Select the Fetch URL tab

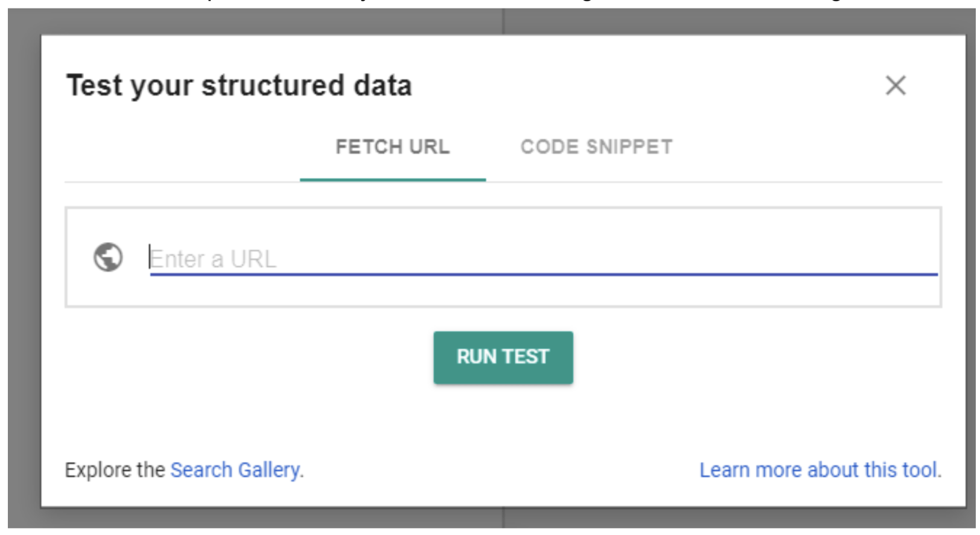(x=393, y=147)
